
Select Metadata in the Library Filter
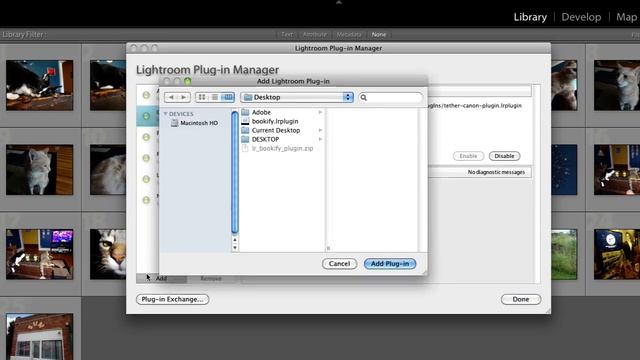point(349,34)
